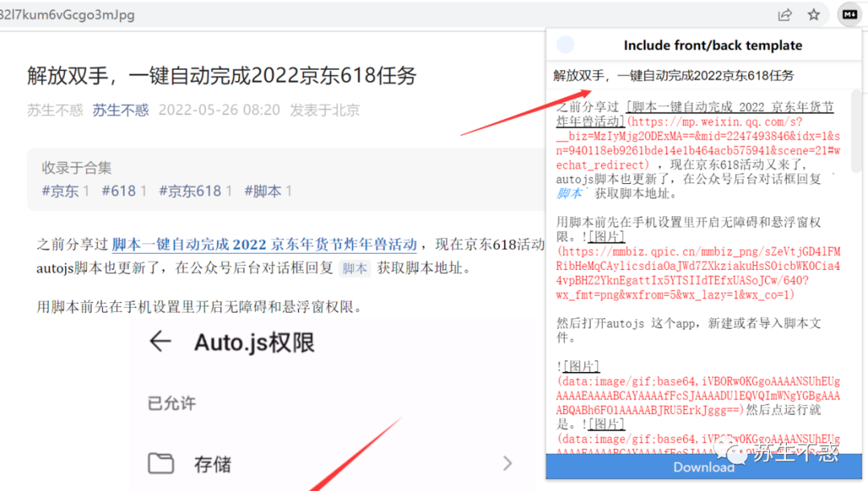Click the 发表于北京 location text
Screen dimensions: 868x491
(325, 110)
